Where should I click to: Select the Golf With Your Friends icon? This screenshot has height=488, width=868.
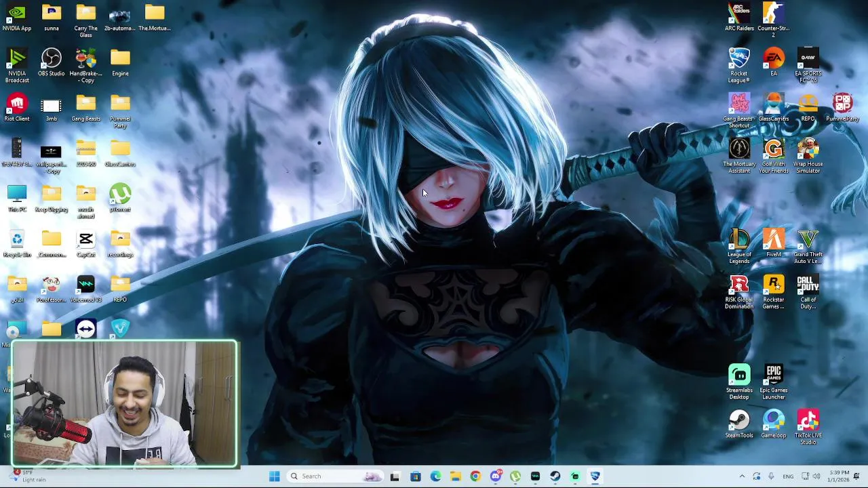pos(774,157)
